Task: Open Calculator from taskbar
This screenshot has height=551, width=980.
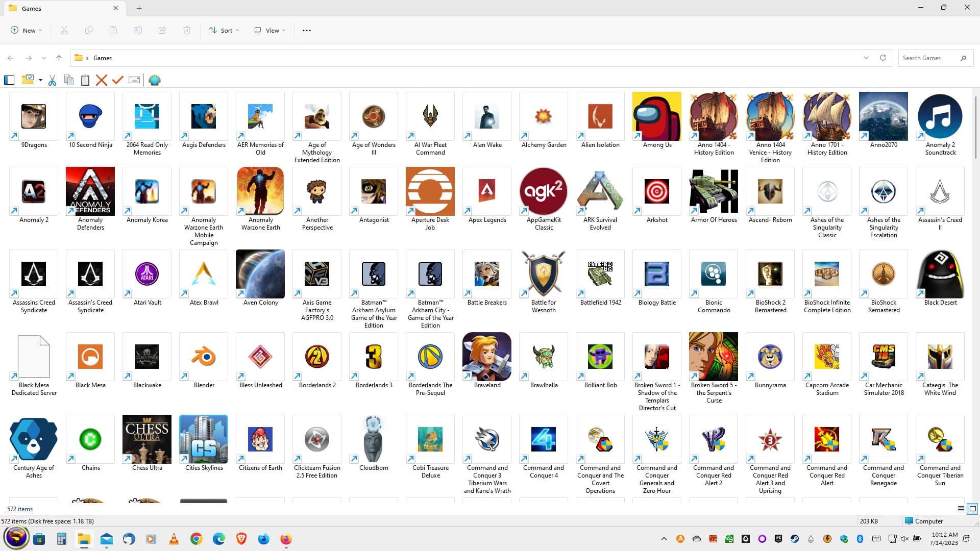Action: coord(62,539)
